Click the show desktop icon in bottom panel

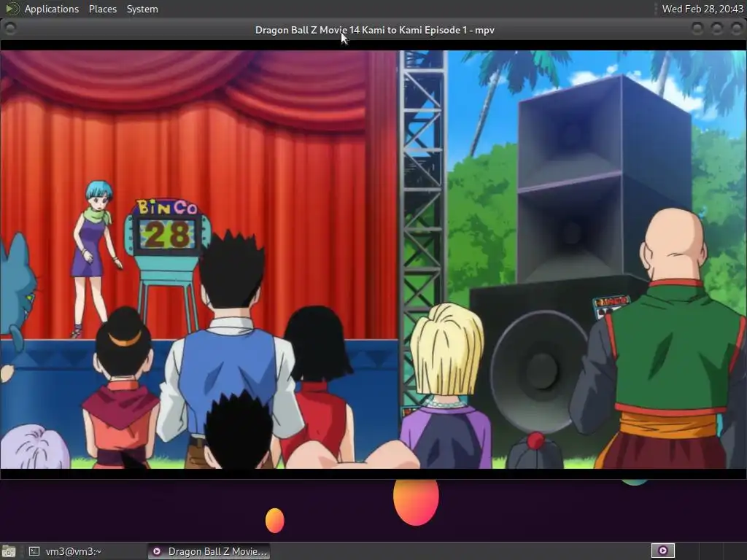tap(9, 551)
